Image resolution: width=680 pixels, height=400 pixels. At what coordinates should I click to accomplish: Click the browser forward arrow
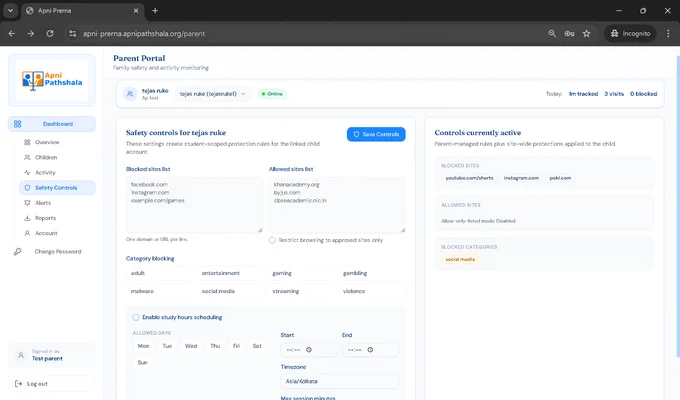[x=31, y=33]
